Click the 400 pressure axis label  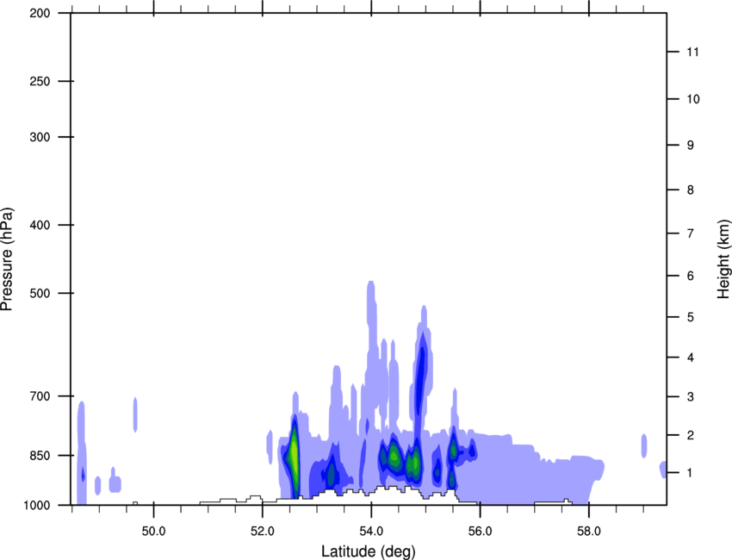tap(40, 225)
